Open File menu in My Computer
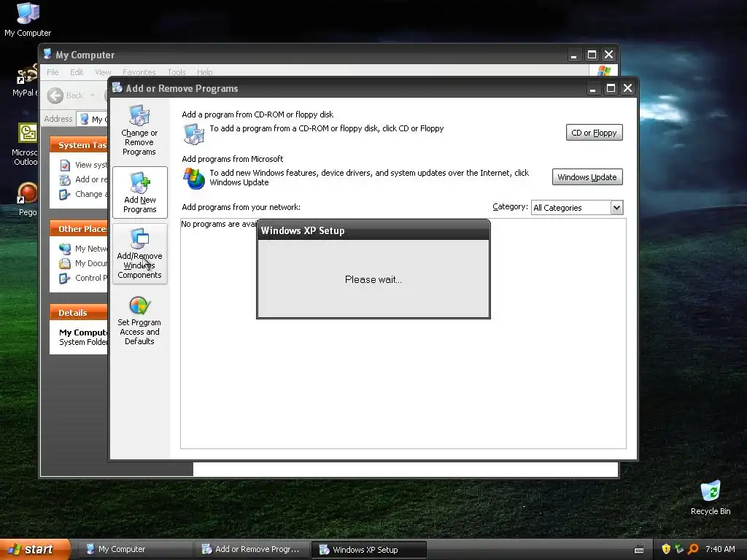The image size is (747, 560). [x=53, y=72]
